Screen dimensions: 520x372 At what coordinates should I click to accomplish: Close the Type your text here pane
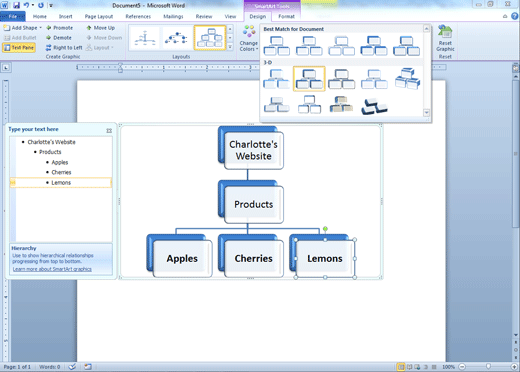click(109, 130)
